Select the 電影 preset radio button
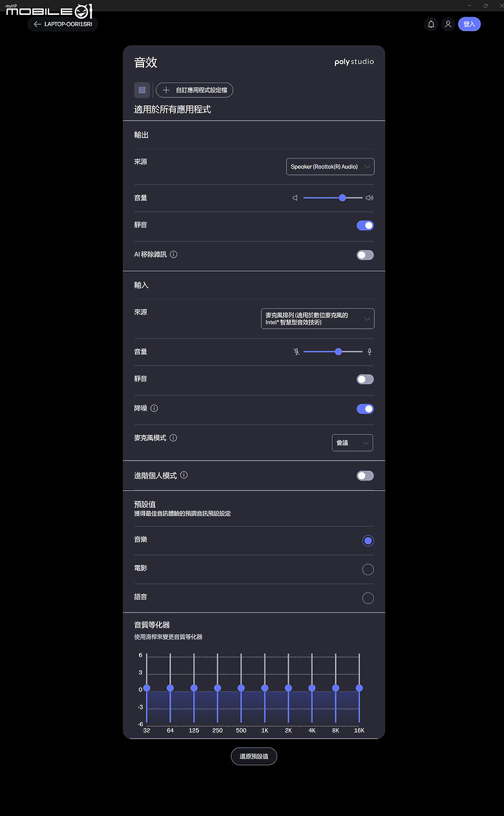 click(x=368, y=570)
